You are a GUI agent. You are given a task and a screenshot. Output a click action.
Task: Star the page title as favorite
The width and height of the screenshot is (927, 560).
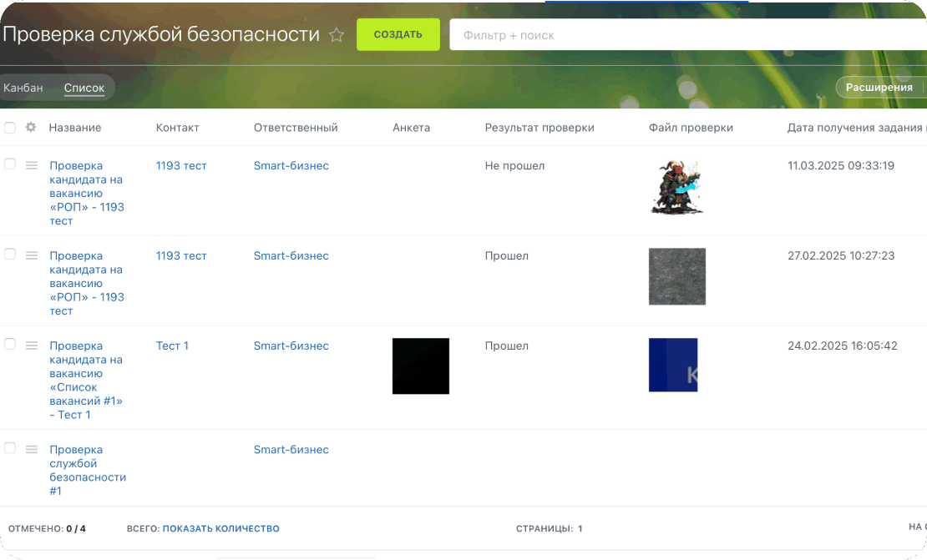pyautogui.click(x=337, y=35)
